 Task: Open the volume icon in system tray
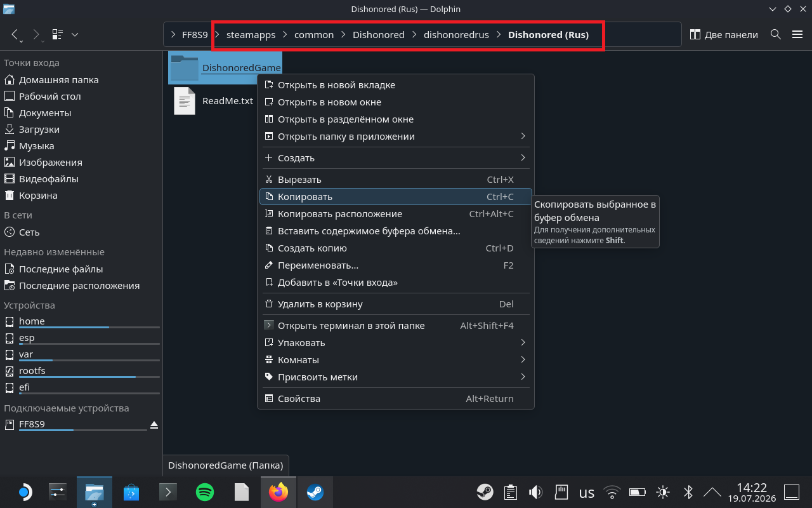pyautogui.click(x=535, y=492)
